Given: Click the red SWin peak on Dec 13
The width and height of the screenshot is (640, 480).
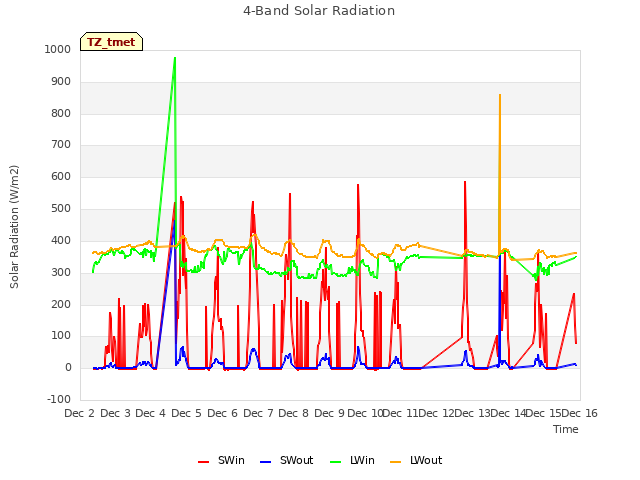Looking at the screenshot, I should (x=465, y=182).
